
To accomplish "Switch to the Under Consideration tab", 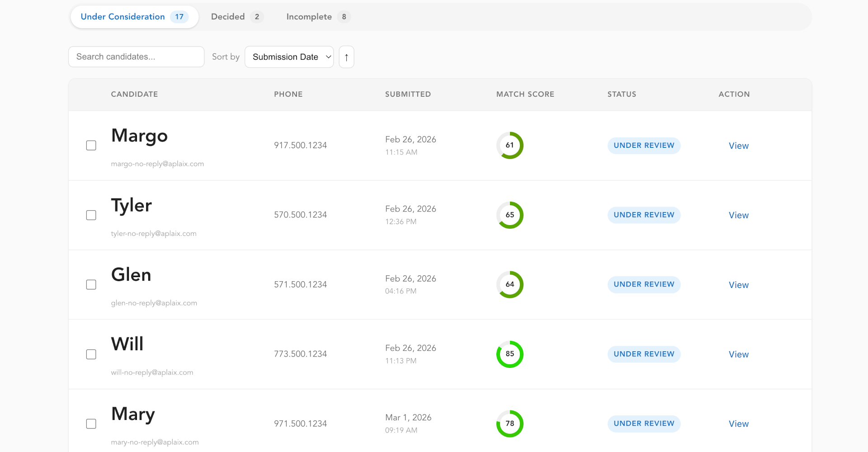I will coord(134,17).
